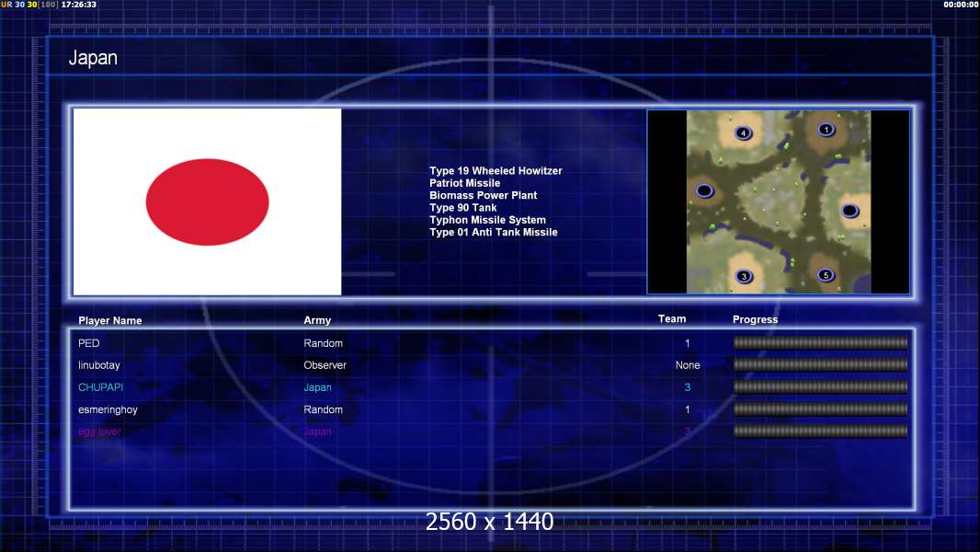Screen dimensions: 980x552
Task: Click team number 1 for PED
Action: coord(688,343)
